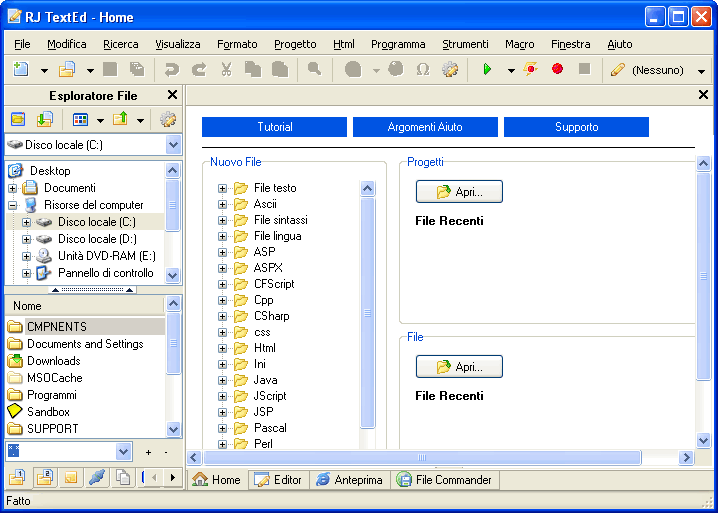Expand the Documenti tree node

12,188
